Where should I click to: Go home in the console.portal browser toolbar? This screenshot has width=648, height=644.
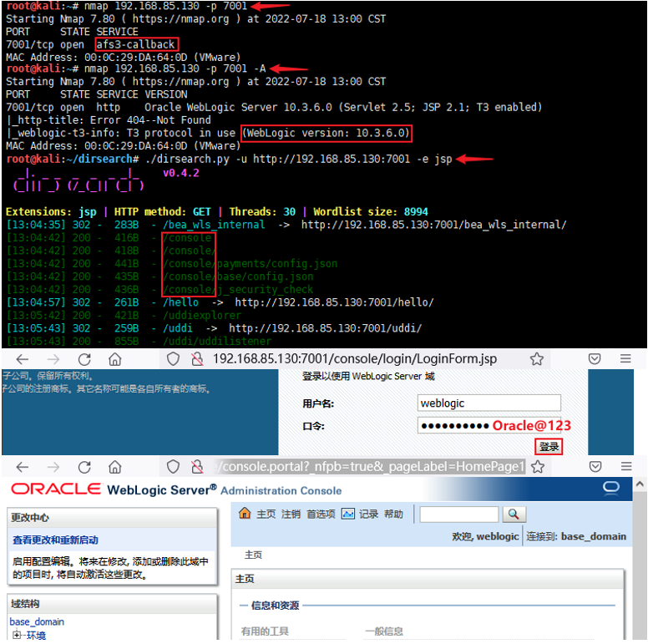click(x=115, y=468)
